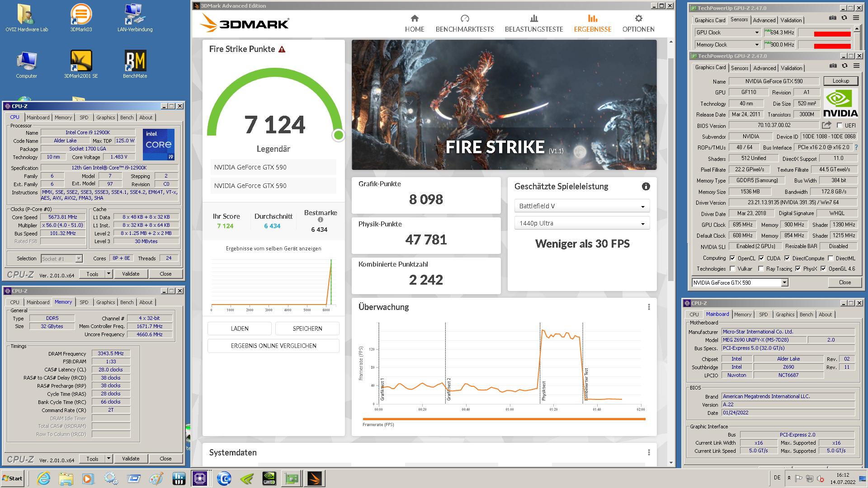Click the orange framerate timeline bar

[x=504, y=419]
